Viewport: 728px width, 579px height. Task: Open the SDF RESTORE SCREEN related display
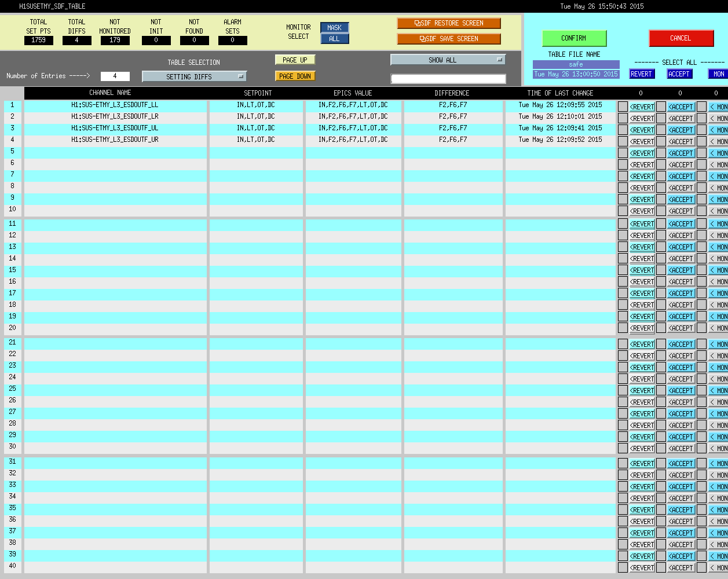449,23
